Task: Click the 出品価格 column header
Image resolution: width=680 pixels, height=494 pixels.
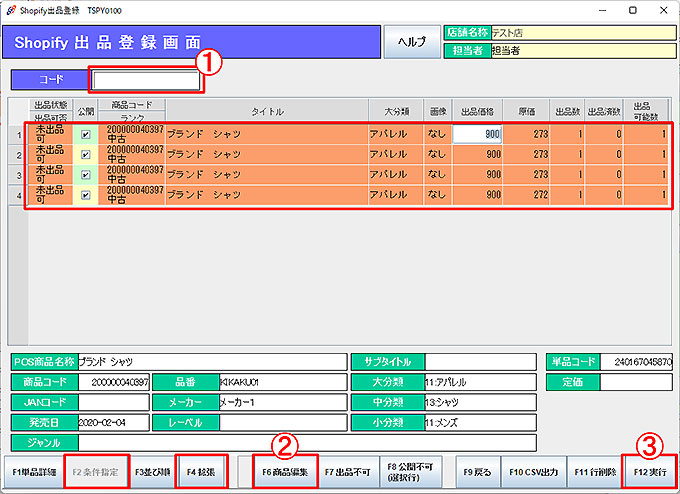Action: pyautogui.click(x=477, y=111)
